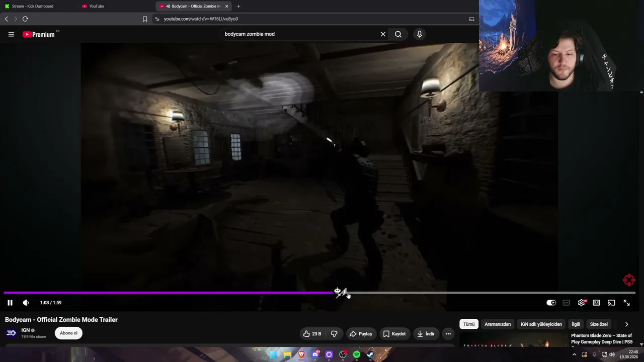This screenshot has width=644, height=362.
Task: Switch to the YouTube tab
Action: click(x=116, y=6)
